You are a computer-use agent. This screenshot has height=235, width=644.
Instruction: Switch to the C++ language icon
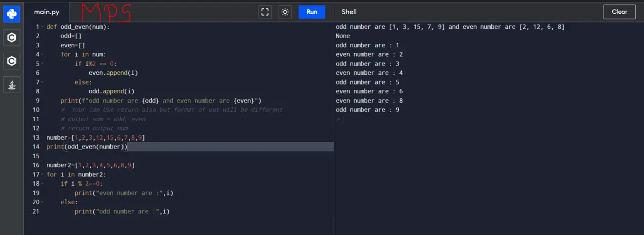[x=12, y=61]
